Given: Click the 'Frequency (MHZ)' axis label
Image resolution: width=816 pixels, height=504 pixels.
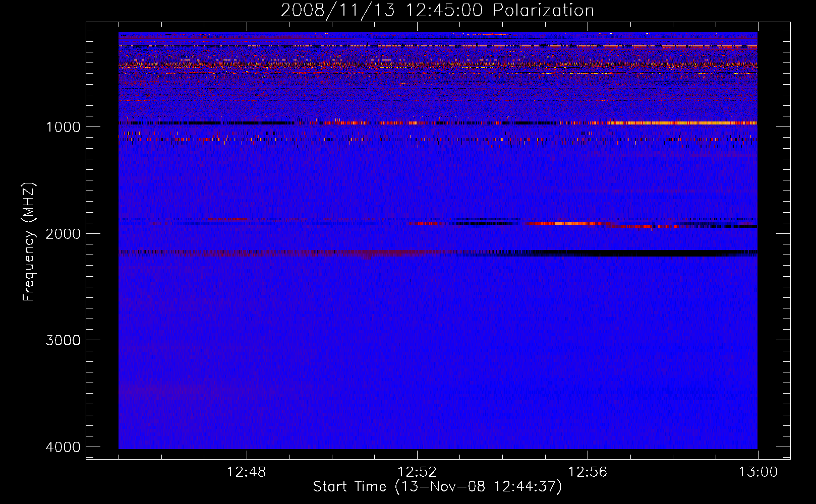Looking at the screenshot, I should click(x=29, y=242).
